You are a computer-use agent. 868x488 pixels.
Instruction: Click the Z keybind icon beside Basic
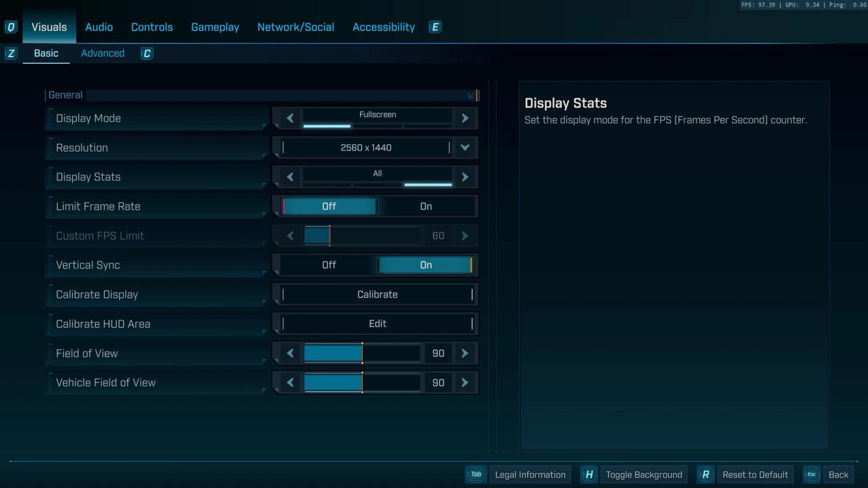(11, 53)
